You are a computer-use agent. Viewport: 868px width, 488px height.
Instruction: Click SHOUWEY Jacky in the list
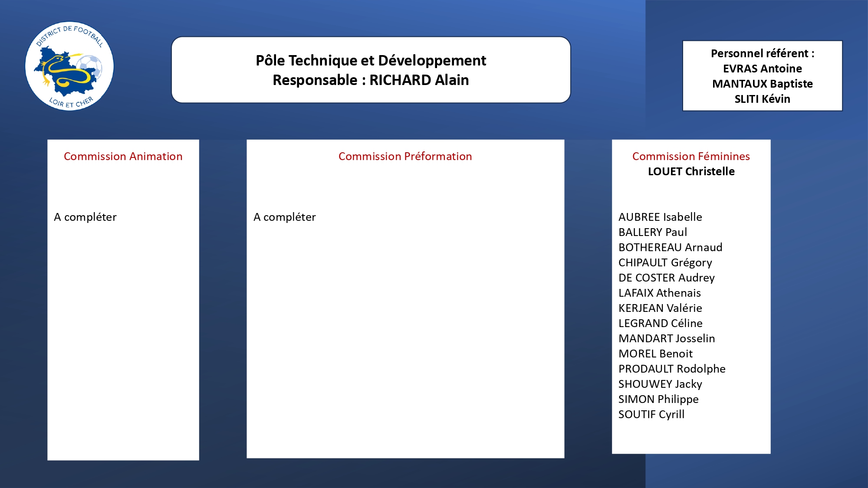660,384
